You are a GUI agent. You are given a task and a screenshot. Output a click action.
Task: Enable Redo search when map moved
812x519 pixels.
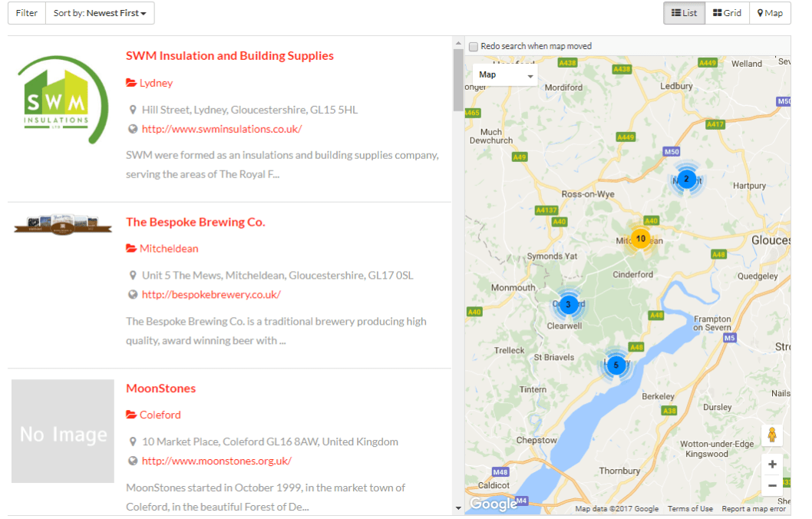[x=474, y=47]
